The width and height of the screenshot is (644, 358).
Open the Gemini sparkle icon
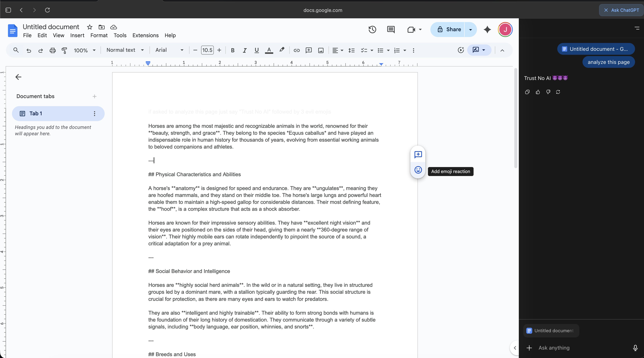pos(487,30)
